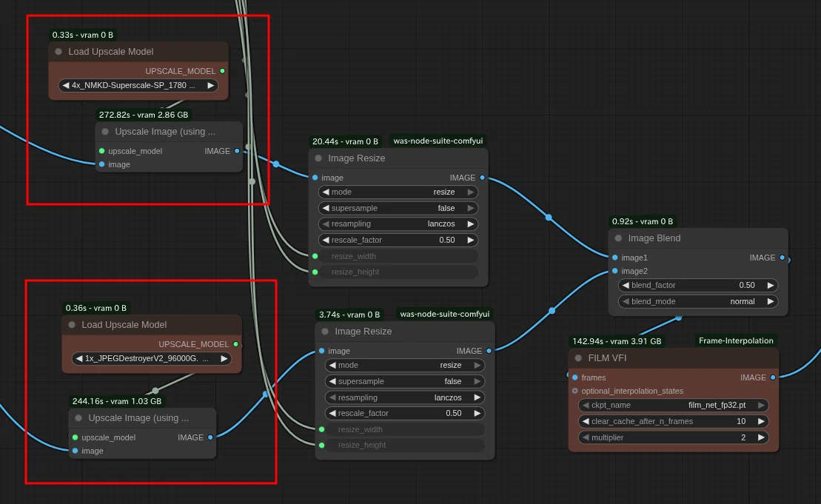Collapse the Image Blend node
The width and height of the screenshot is (821, 504).
coord(618,238)
